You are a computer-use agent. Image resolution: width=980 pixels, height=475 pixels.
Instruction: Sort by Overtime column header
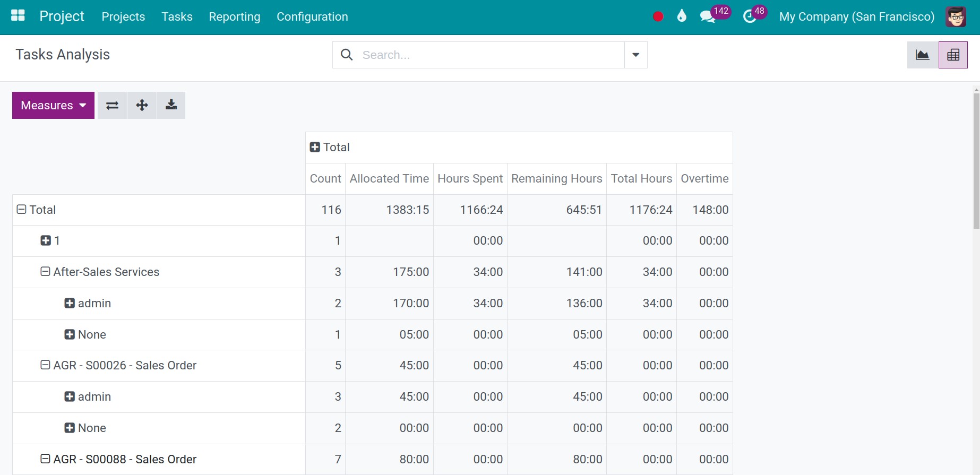(x=704, y=179)
